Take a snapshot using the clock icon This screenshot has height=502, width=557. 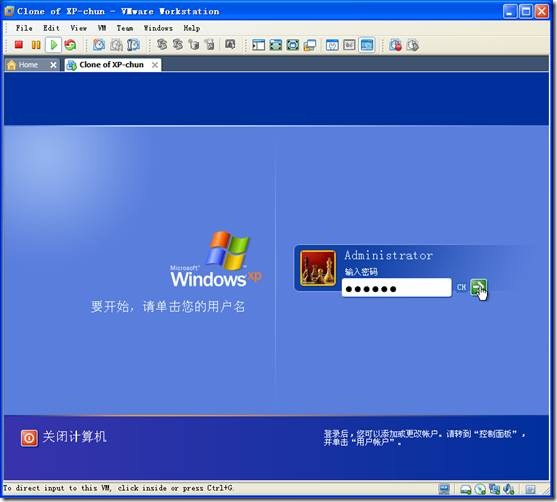click(99, 45)
